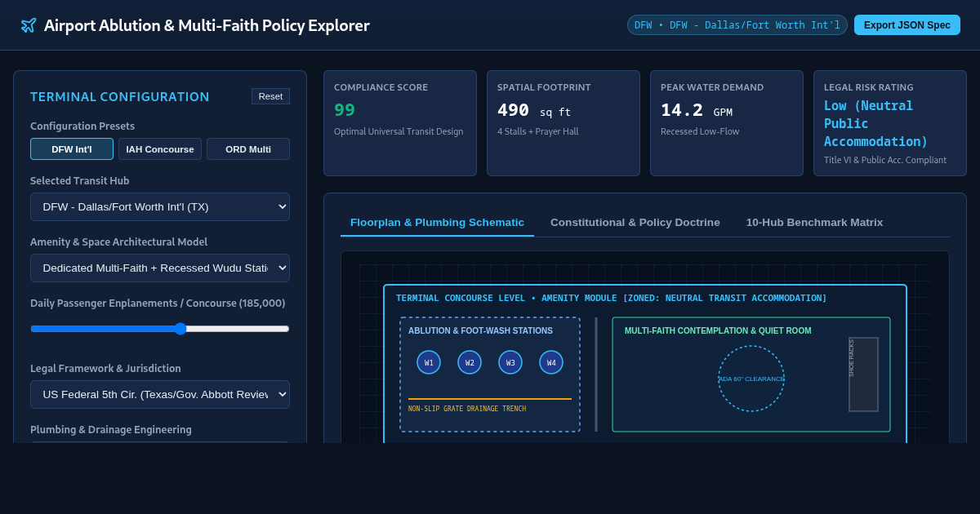Image resolution: width=980 pixels, height=514 pixels.
Task: Select the W4 wash station marker
Action: [x=551, y=362]
